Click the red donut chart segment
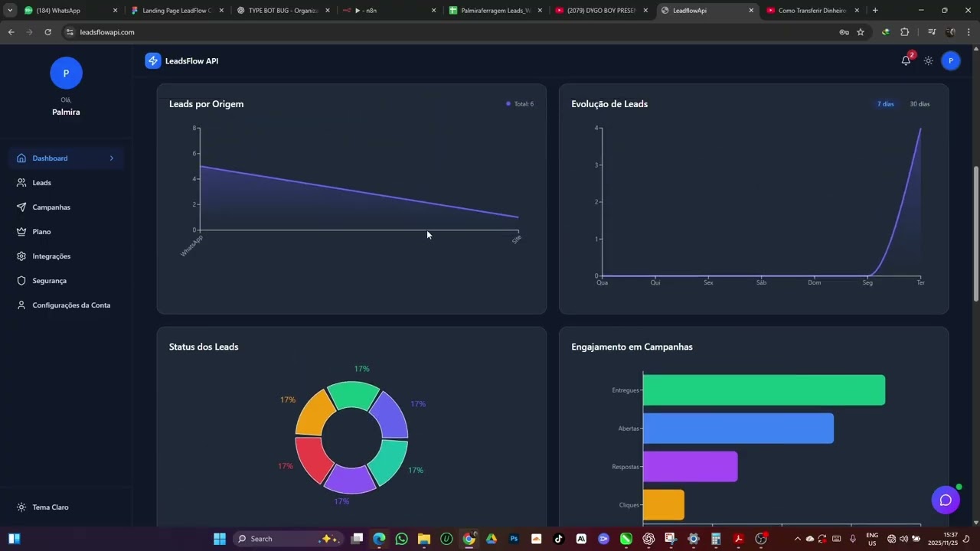 tap(312, 458)
